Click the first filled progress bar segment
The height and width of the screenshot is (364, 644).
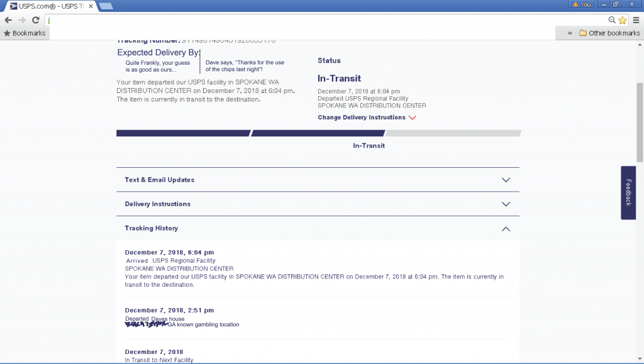click(x=183, y=133)
